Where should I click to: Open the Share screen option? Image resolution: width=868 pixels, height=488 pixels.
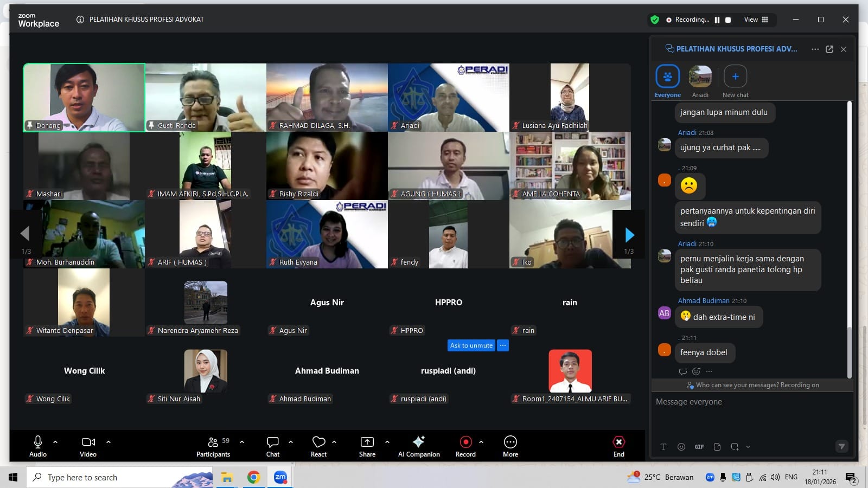tap(367, 442)
